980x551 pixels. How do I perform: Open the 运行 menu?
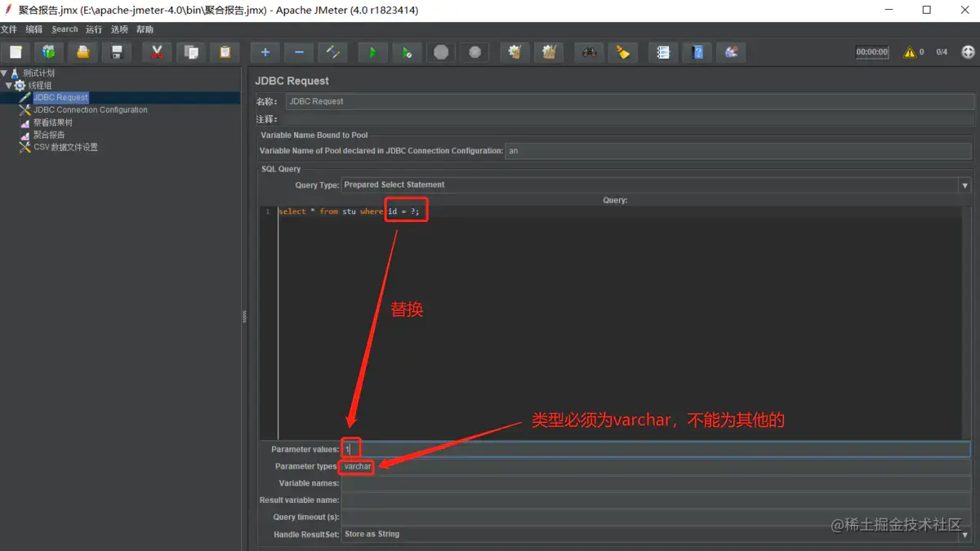pos(94,29)
